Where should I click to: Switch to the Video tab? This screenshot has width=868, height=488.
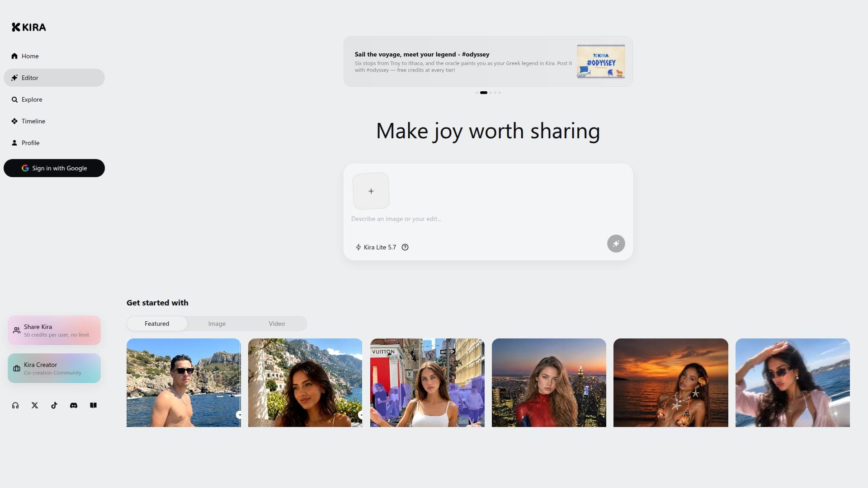point(277,324)
